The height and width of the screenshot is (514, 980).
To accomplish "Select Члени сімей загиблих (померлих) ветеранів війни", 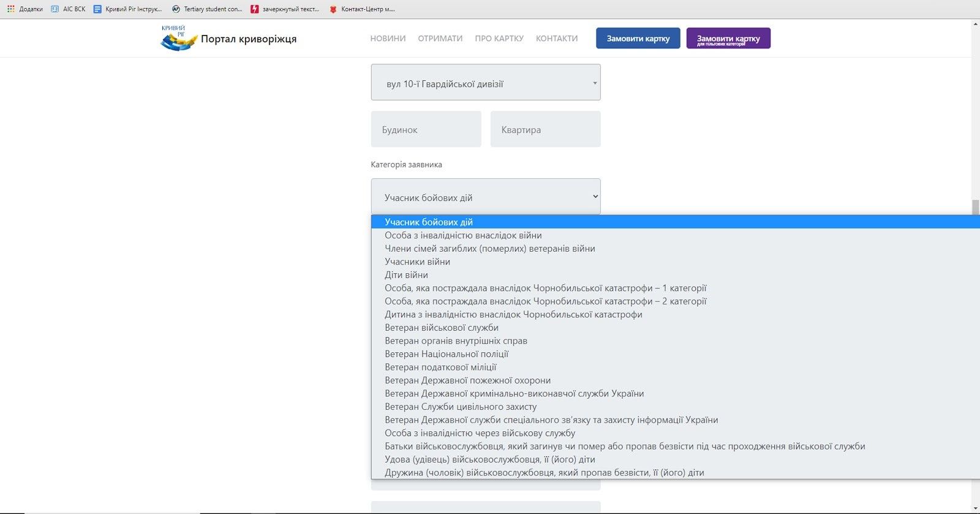I will 675,248.
